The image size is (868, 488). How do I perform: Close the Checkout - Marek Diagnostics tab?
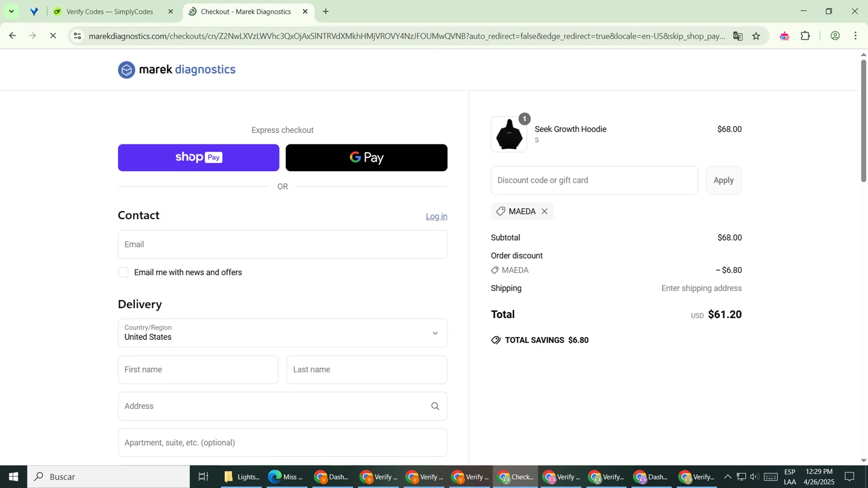click(x=306, y=12)
